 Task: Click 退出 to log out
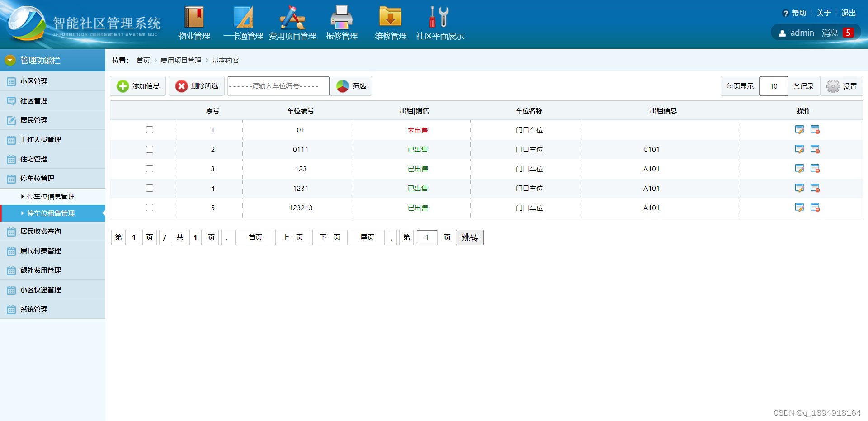click(849, 13)
